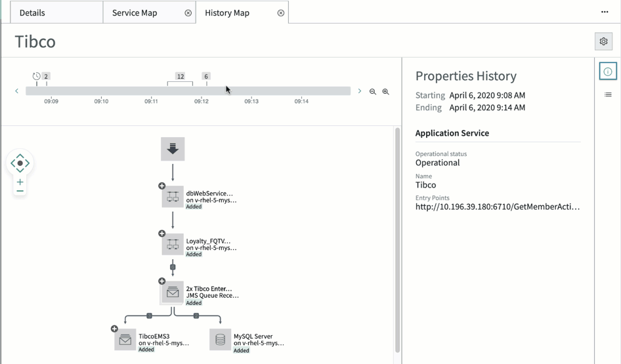
Task: Select timeline marker labeled 12
Action: click(x=181, y=76)
